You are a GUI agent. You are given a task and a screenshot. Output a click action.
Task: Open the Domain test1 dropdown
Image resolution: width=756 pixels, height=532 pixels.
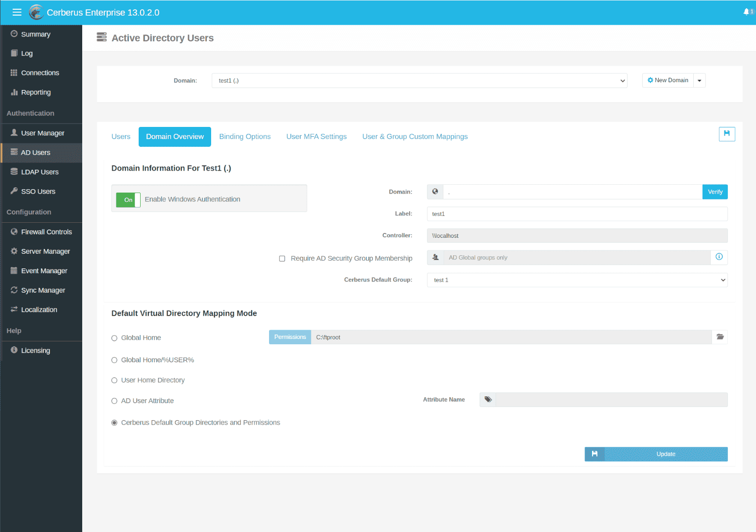tap(419, 81)
